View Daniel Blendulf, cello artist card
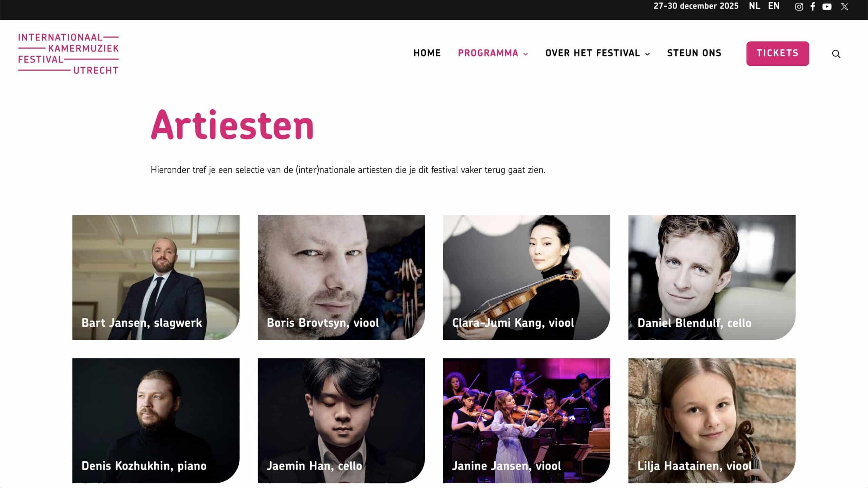 pos(711,277)
